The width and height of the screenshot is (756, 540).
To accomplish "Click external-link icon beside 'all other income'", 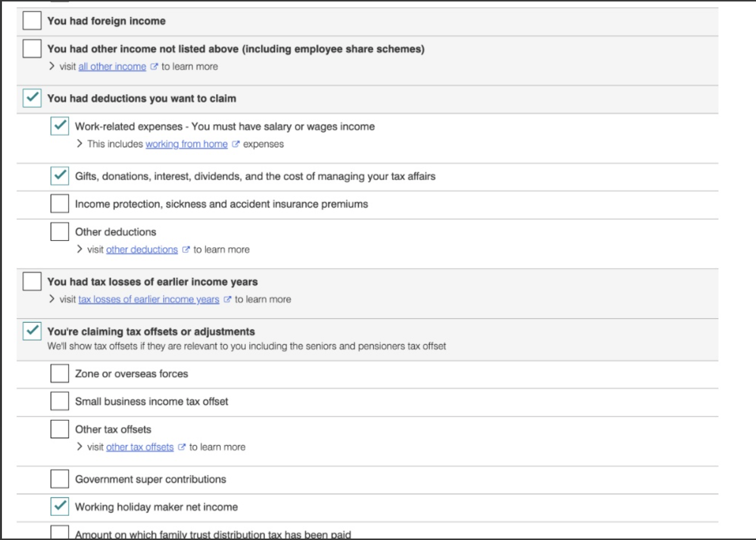I will point(154,66).
